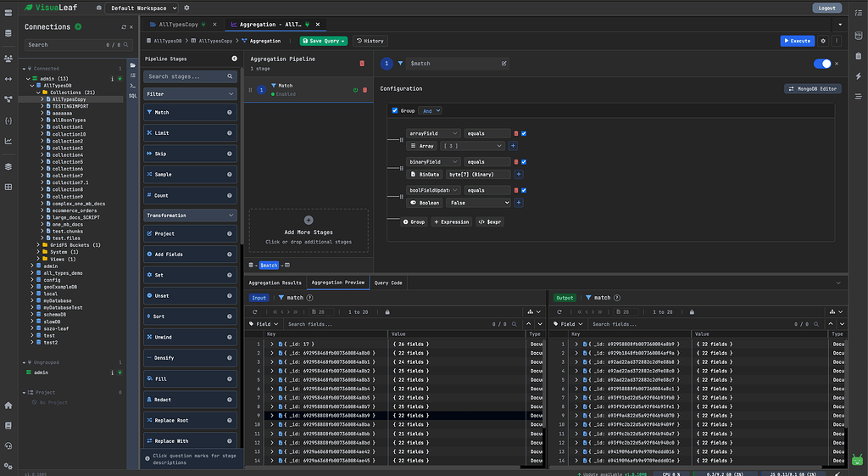Screen dimensions: 868x476
Task: Switch to MongoDB Editor
Action: click(x=813, y=88)
